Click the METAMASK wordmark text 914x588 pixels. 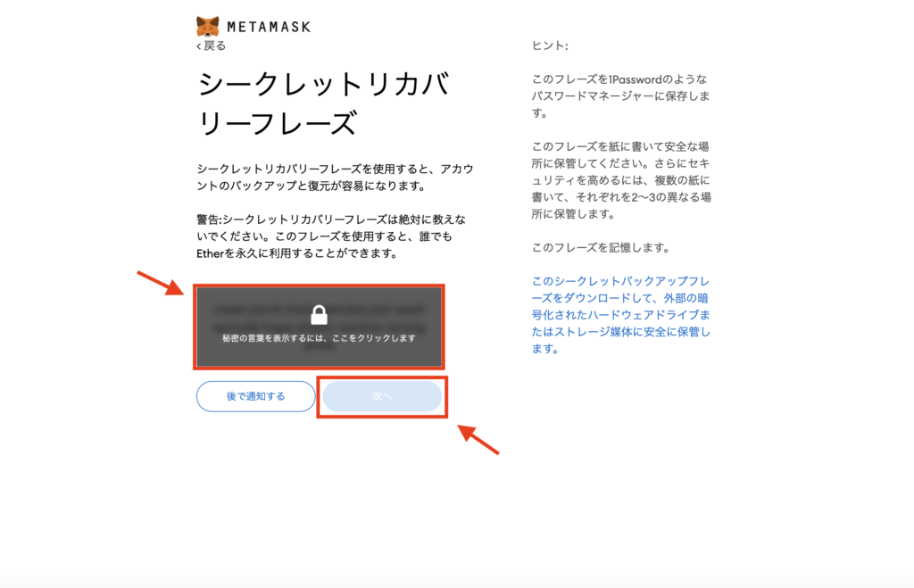coord(269,27)
